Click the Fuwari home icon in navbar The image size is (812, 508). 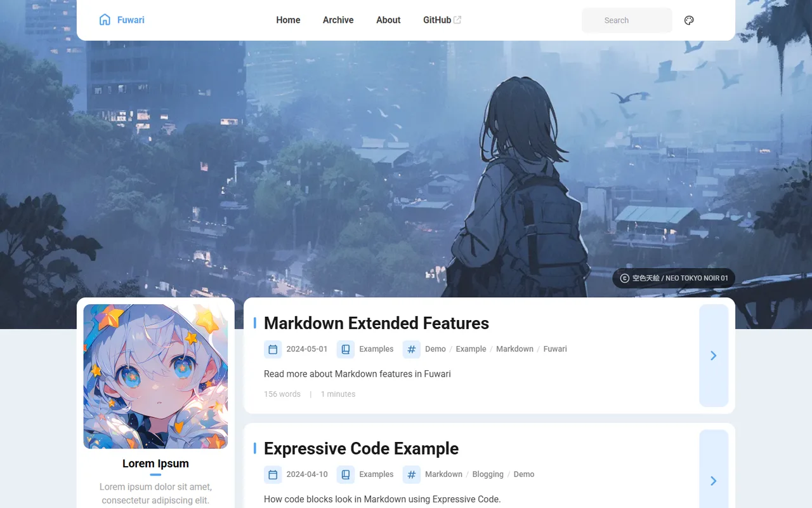[105, 20]
